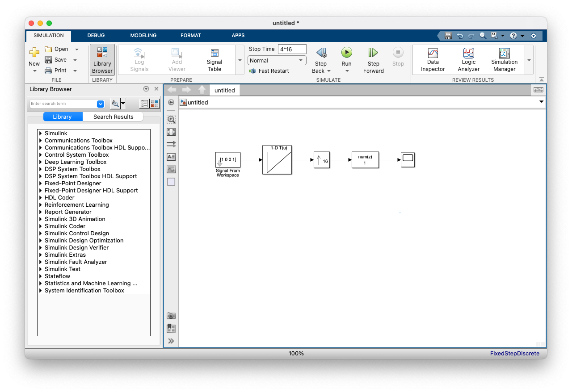Select the 1-D Lookup Table block
The width and height of the screenshot is (572, 392).
point(277,160)
